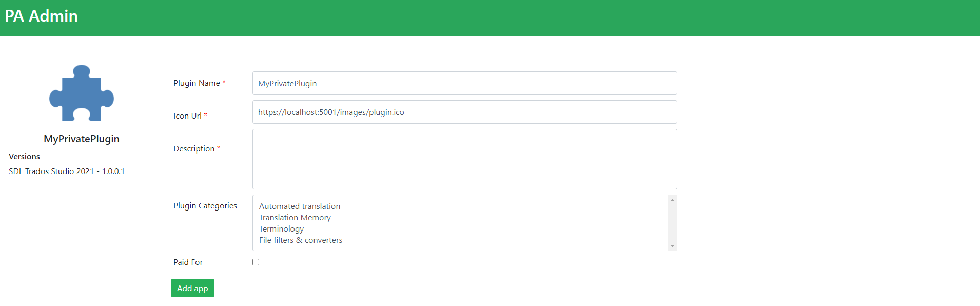Toggle the Paid For checkbox

coord(256,262)
